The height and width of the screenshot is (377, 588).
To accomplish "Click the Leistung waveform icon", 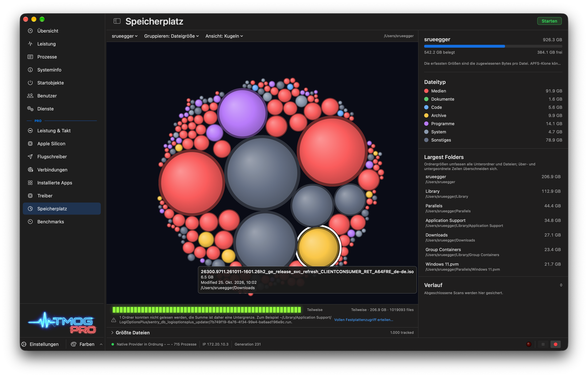I will click(x=30, y=44).
